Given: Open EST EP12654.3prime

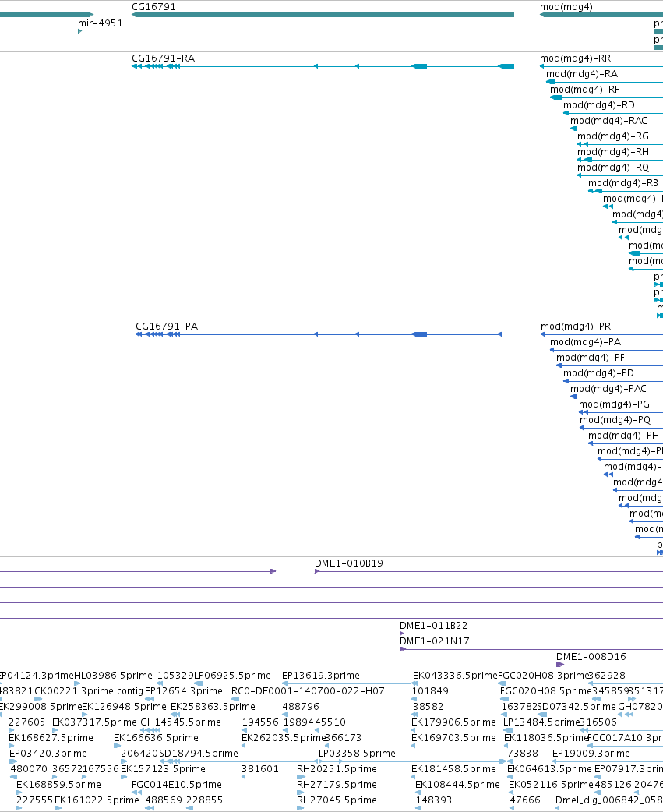Looking at the screenshot, I should click(184, 690).
